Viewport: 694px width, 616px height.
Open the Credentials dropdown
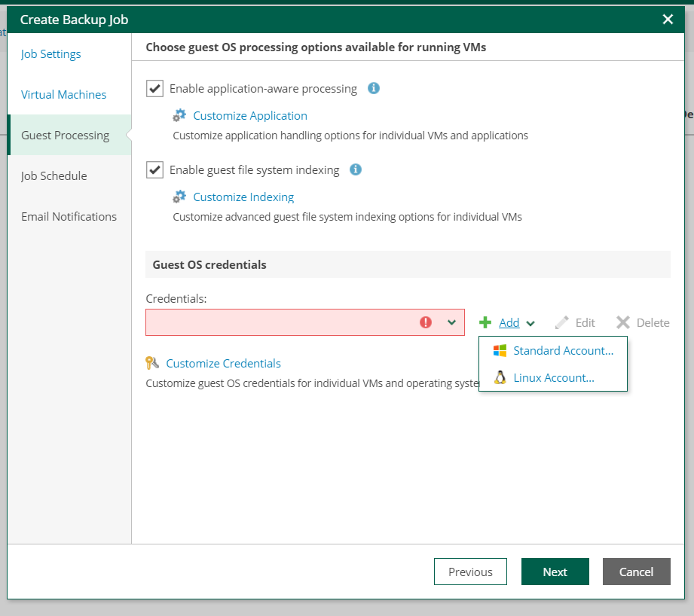coord(452,322)
